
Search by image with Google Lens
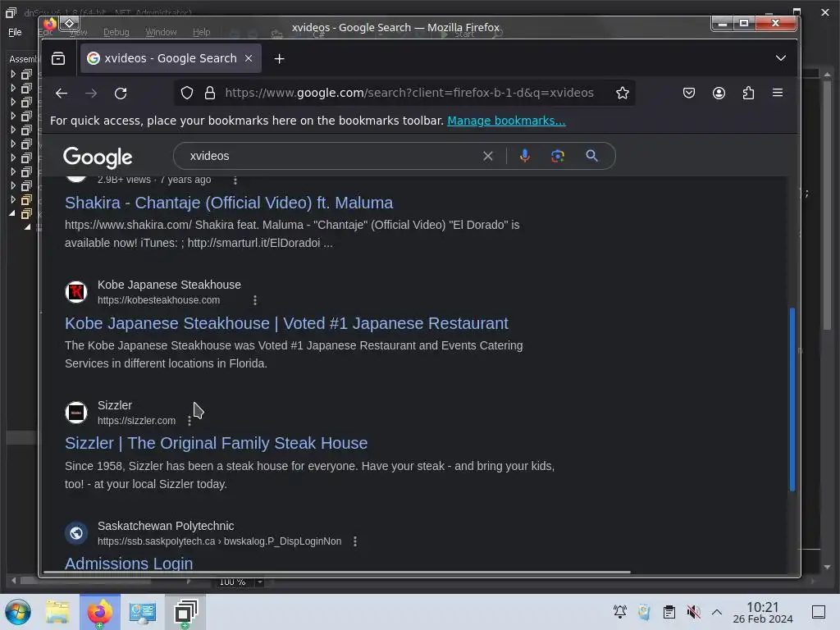click(x=558, y=156)
